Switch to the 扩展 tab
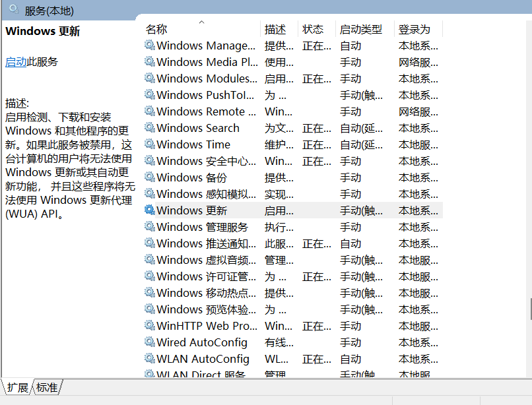532x405 pixels. tap(18, 387)
